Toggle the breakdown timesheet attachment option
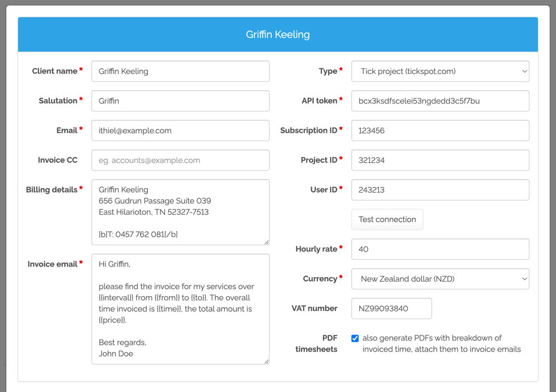This screenshot has width=556, height=392. 355,338
